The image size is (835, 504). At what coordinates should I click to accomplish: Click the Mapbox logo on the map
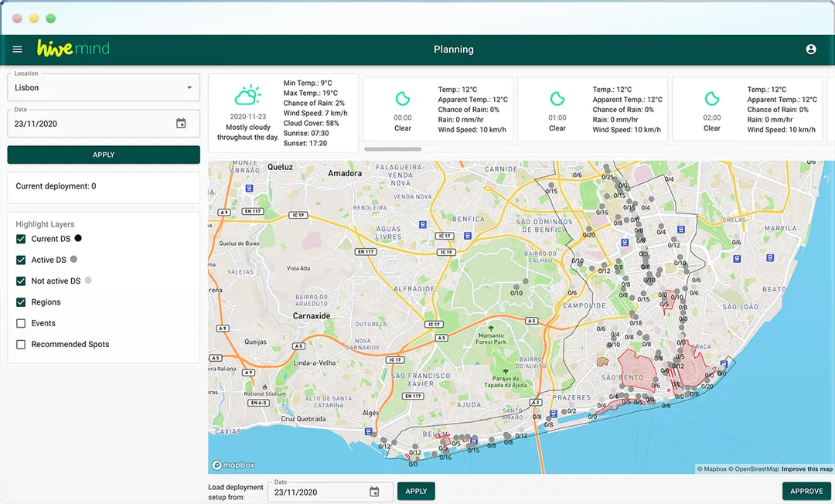point(233,465)
